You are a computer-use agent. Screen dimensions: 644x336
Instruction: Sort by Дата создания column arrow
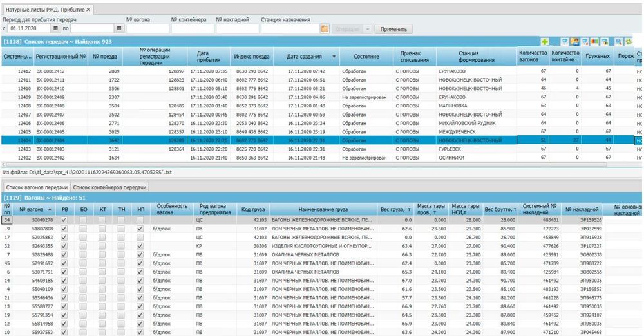point(334,57)
